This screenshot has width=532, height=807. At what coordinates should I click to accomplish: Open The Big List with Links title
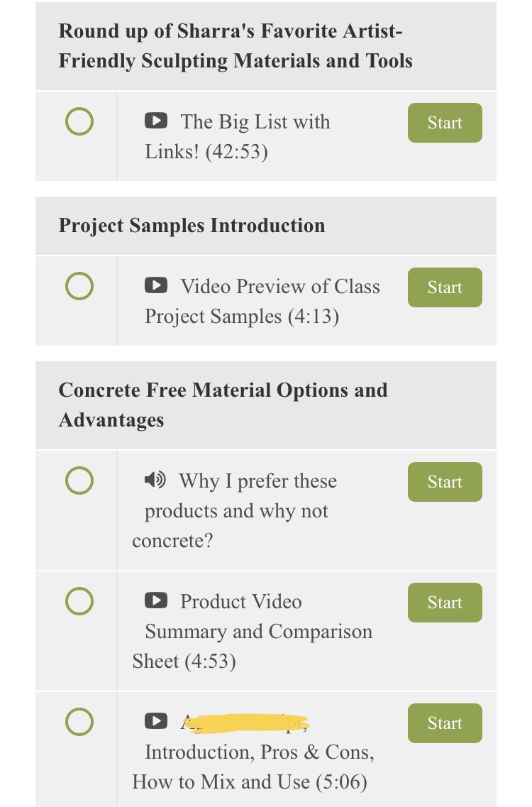point(238,136)
